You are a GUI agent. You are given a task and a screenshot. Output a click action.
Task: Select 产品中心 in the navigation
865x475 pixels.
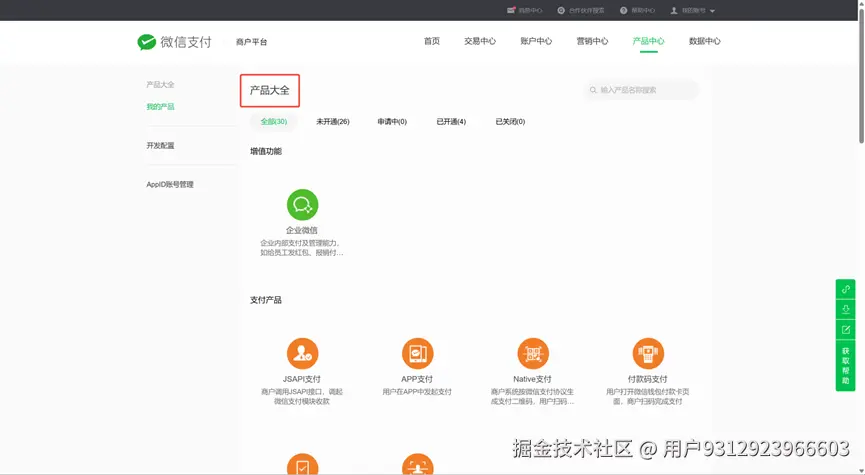click(x=649, y=41)
